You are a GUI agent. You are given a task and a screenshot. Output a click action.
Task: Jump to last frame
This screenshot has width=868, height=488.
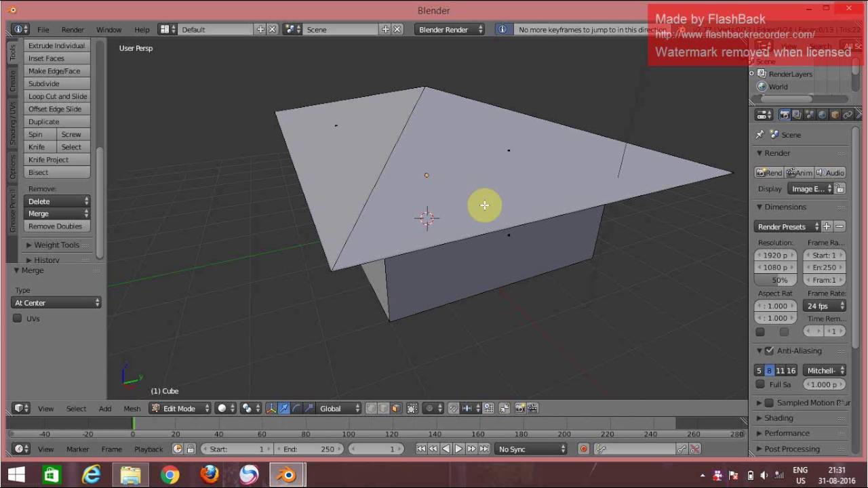click(484, 449)
